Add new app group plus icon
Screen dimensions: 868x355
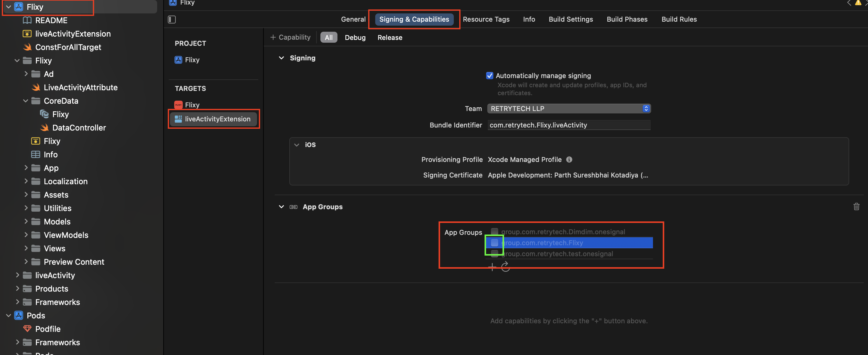[492, 267]
